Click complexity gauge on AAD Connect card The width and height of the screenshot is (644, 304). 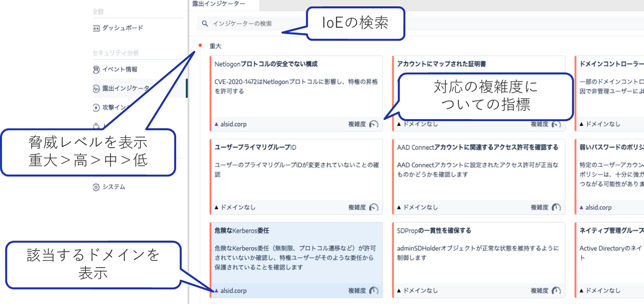(x=556, y=207)
